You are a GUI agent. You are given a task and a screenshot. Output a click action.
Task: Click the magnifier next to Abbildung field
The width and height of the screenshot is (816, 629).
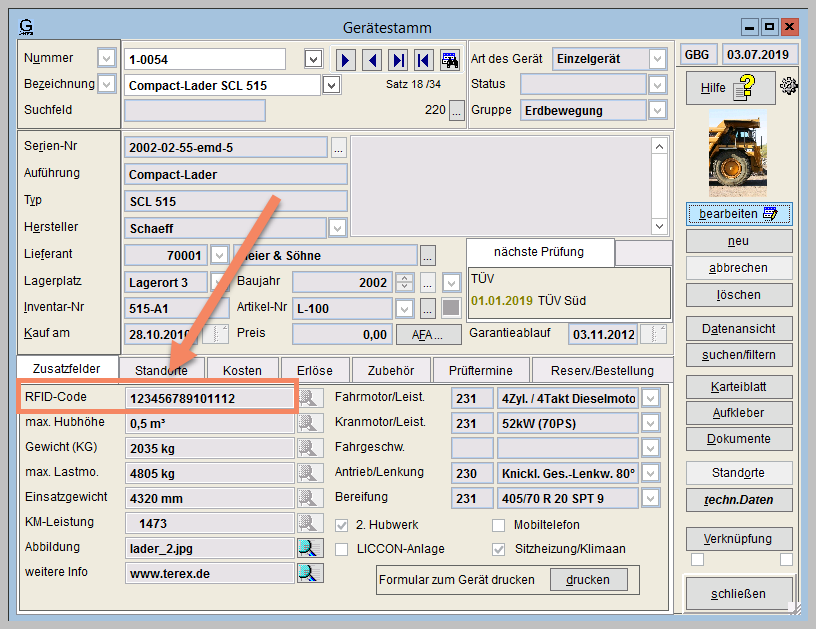(310, 548)
